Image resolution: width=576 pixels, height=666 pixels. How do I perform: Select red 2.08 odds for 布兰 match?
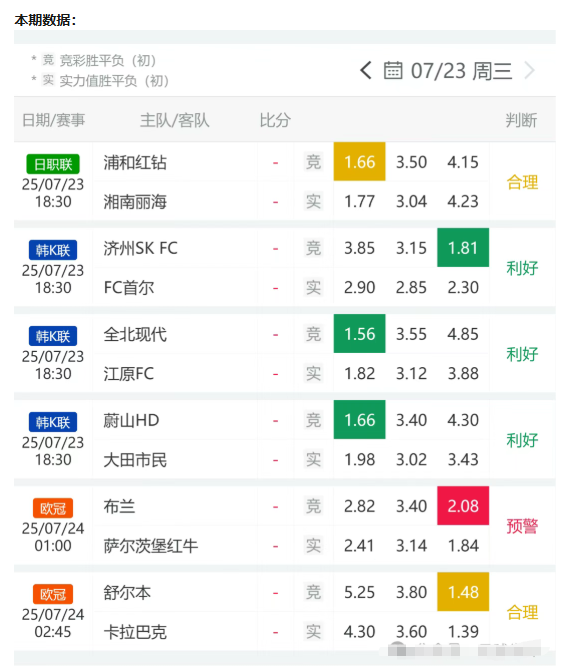pos(463,506)
